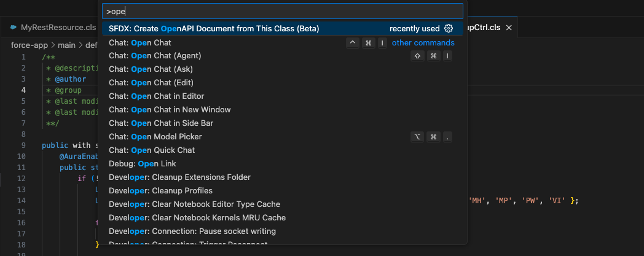This screenshot has height=256, width=644.
Task: Click the 'PW' string literal
Action: pos(530,201)
